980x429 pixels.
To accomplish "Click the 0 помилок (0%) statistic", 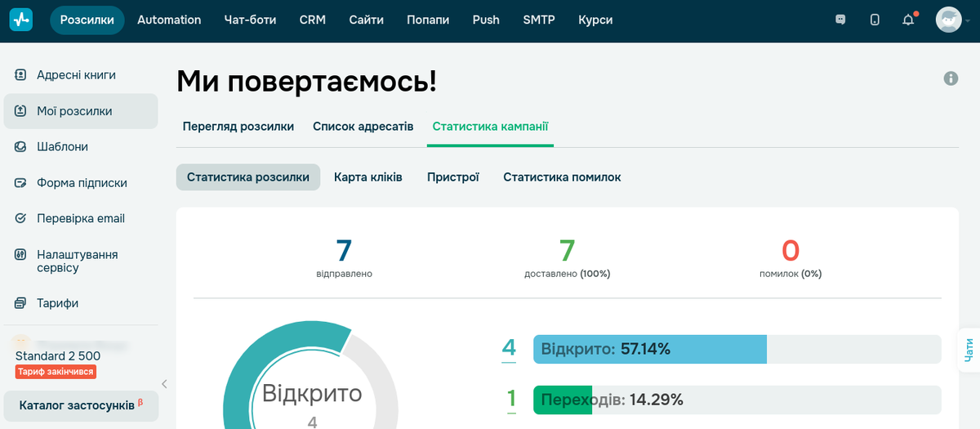I will click(791, 258).
